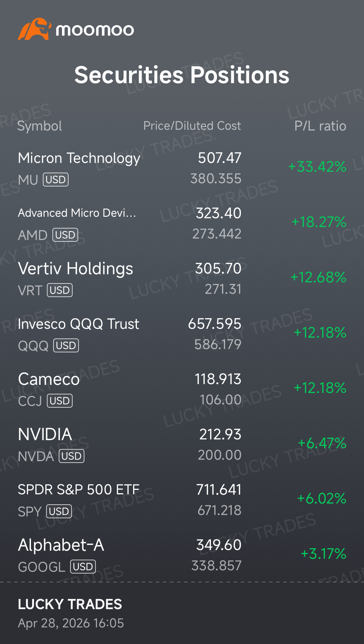This screenshot has height=644, width=364.
Task: Sort by Price/Diluted Cost column header
Action: (192, 126)
